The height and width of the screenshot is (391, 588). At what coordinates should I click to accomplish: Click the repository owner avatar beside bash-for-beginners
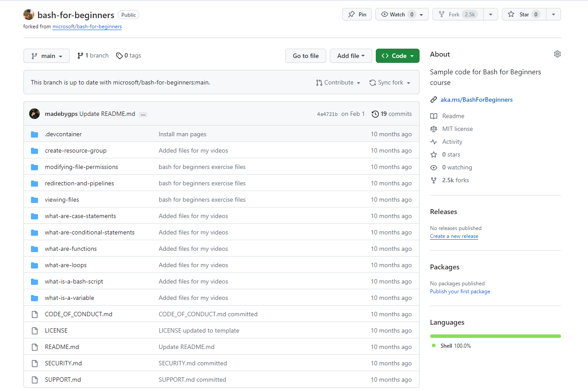[29, 15]
